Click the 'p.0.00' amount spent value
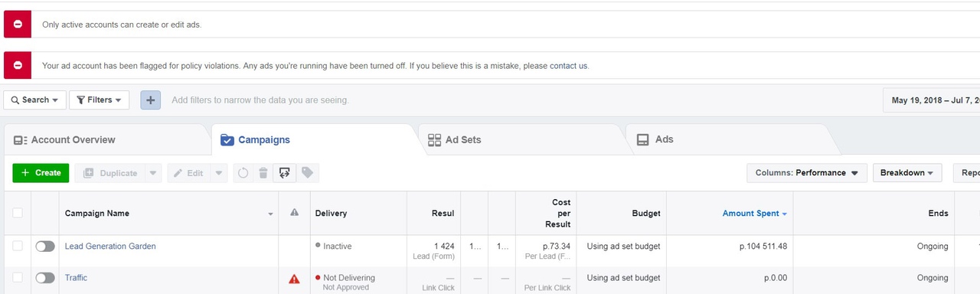980x294 pixels. click(x=776, y=278)
